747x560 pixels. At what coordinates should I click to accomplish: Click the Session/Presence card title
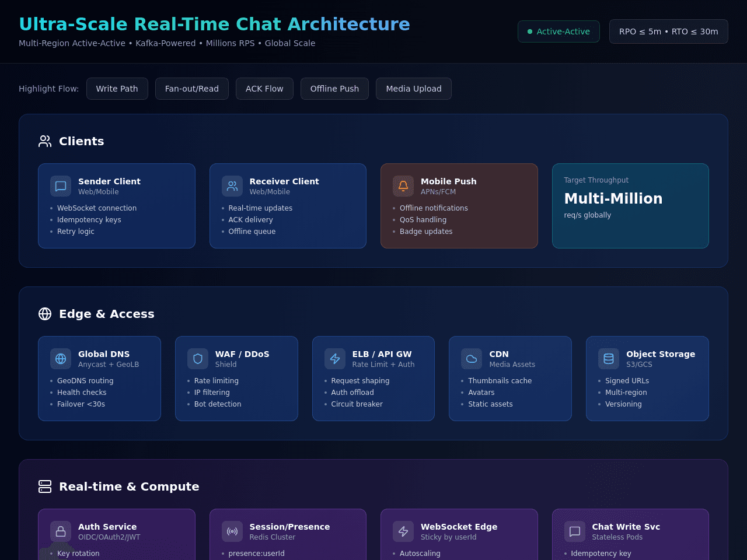[x=289, y=527]
